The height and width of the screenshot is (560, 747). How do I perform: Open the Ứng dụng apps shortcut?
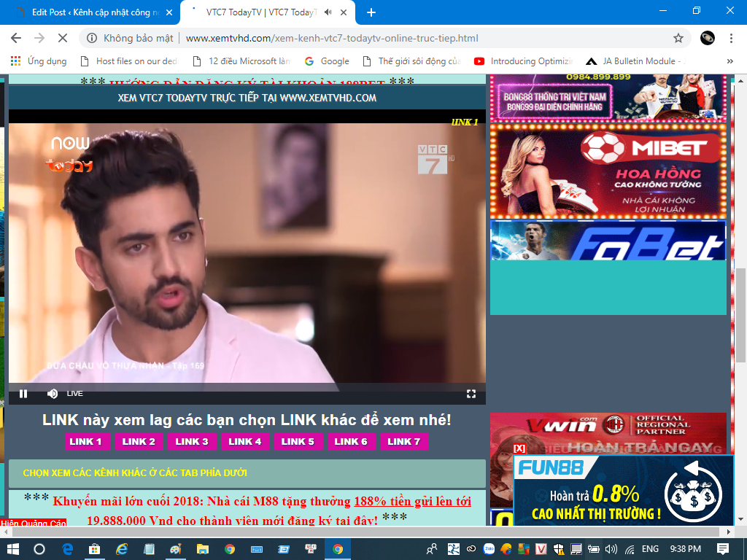tap(39, 61)
